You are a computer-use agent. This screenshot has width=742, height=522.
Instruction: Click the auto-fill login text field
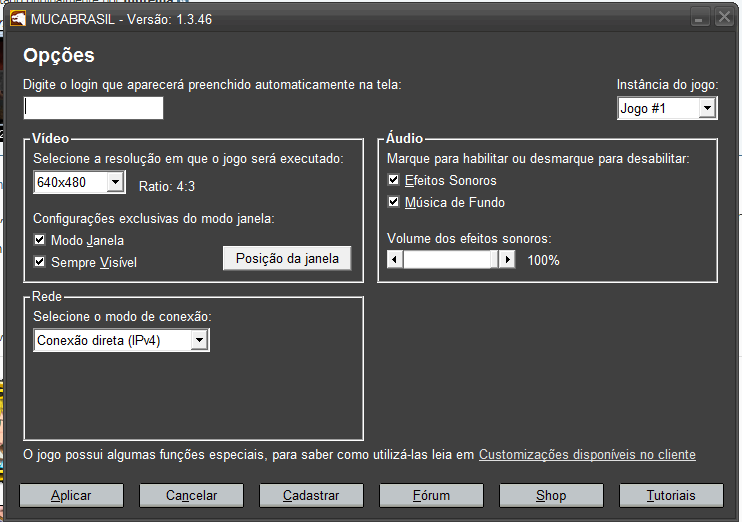pos(93,108)
